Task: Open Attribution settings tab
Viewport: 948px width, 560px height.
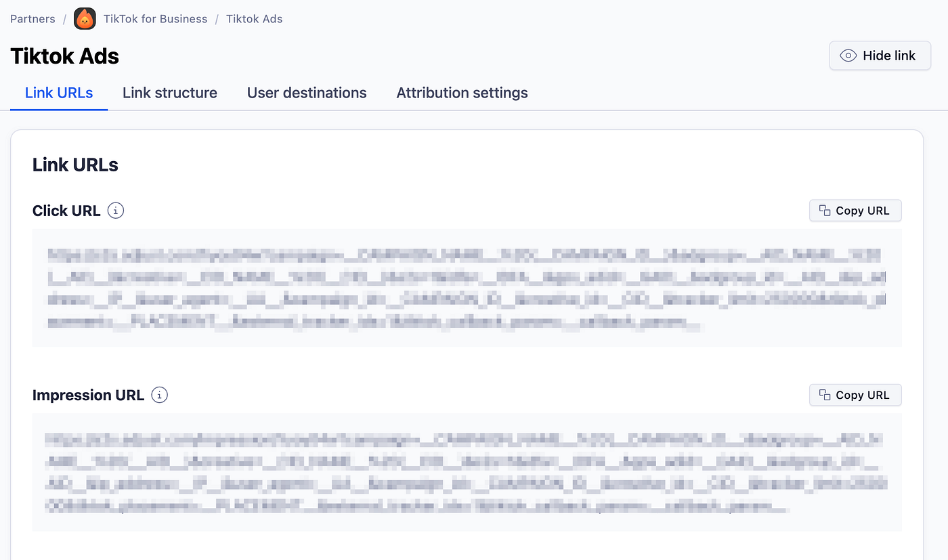Action: pos(462,93)
